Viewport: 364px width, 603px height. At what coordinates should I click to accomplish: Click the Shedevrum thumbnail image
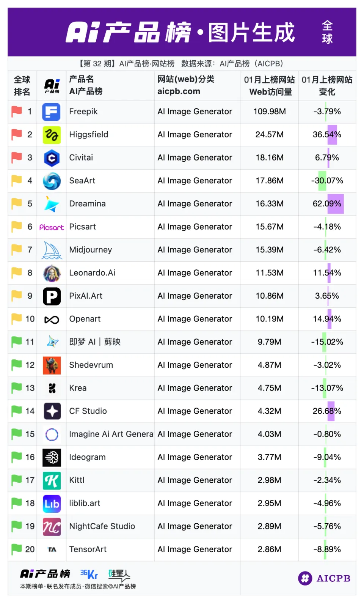coord(52,365)
